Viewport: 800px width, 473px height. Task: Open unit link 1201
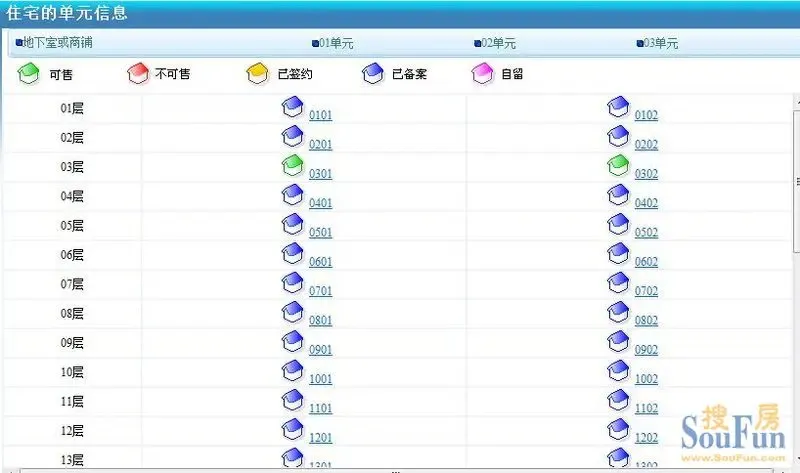pyautogui.click(x=320, y=437)
